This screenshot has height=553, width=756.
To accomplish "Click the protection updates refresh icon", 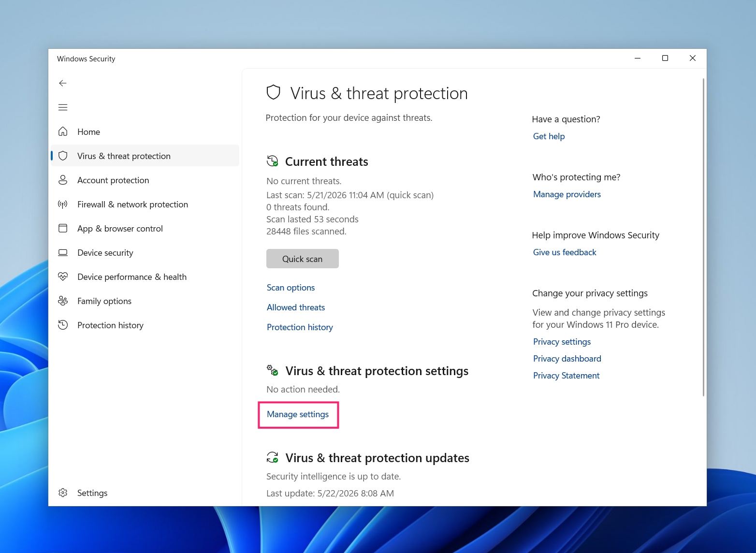I will [273, 457].
